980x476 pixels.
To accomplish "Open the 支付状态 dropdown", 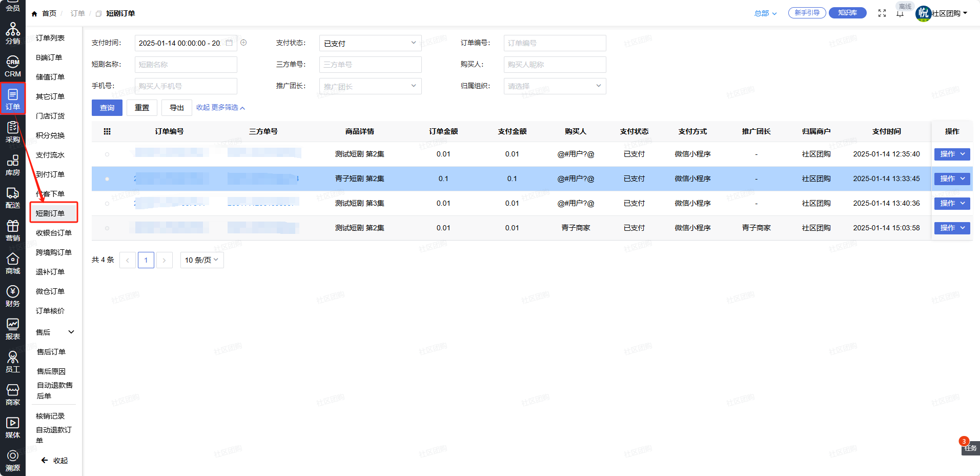I will coord(370,43).
